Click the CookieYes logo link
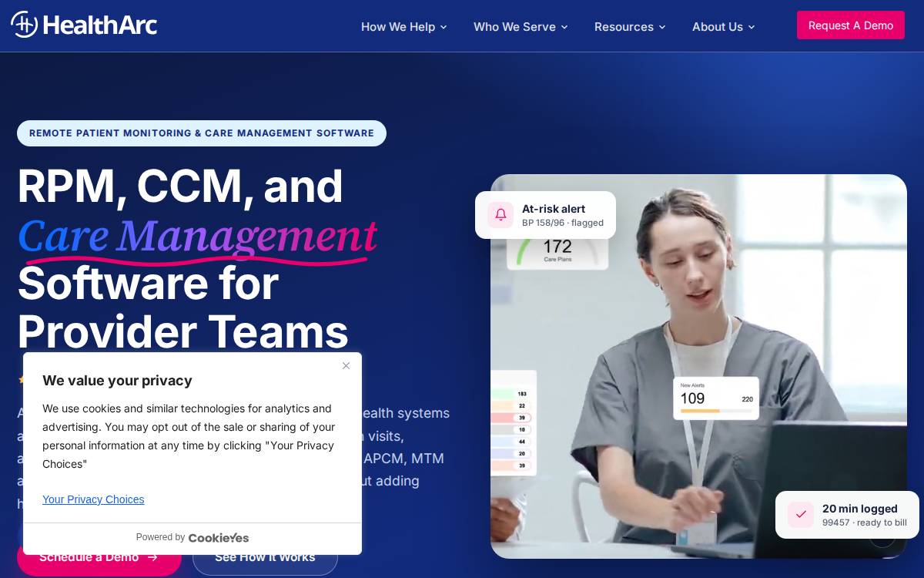The height and width of the screenshot is (578, 924). (x=219, y=537)
